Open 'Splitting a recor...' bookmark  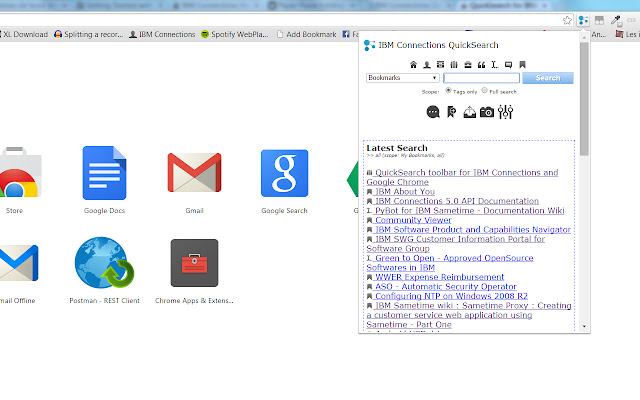click(x=89, y=34)
